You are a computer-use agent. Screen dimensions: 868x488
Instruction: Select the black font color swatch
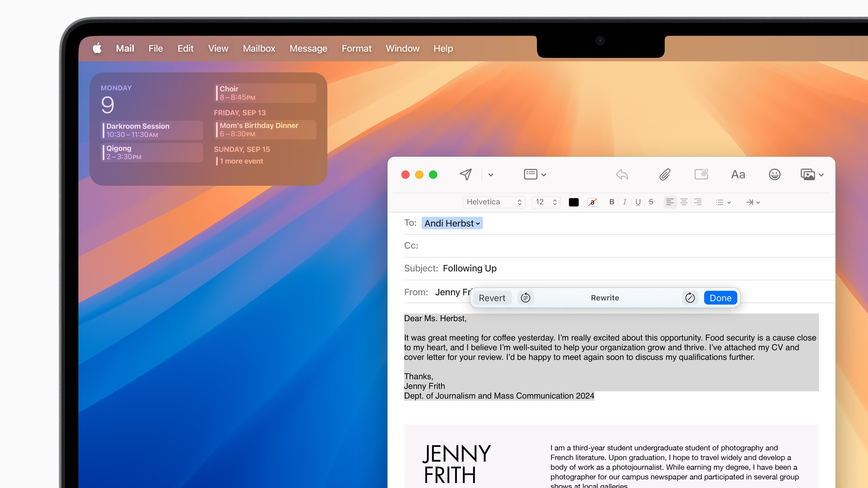(574, 202)
